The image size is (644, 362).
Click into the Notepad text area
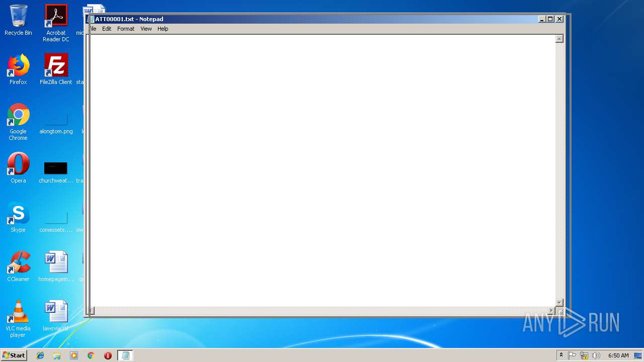(x=322, y=170)
